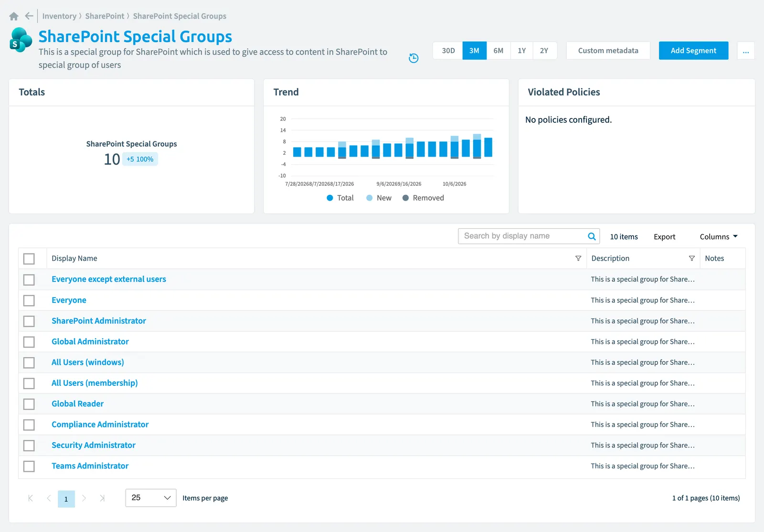Check Everyone except external users row
The width and height of the screenshot is (764, 532).
pyautogui.click(x=29, y=280)
